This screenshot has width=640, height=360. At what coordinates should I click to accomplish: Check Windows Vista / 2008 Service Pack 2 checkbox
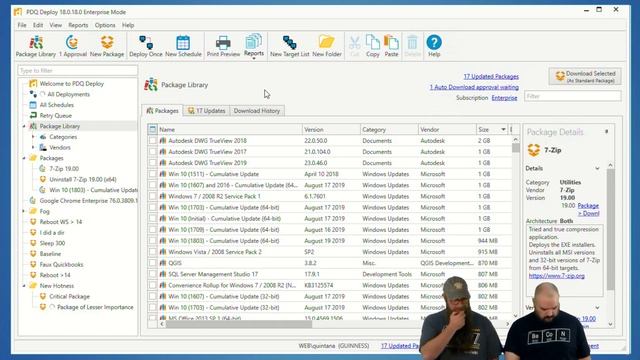(153, 252)
